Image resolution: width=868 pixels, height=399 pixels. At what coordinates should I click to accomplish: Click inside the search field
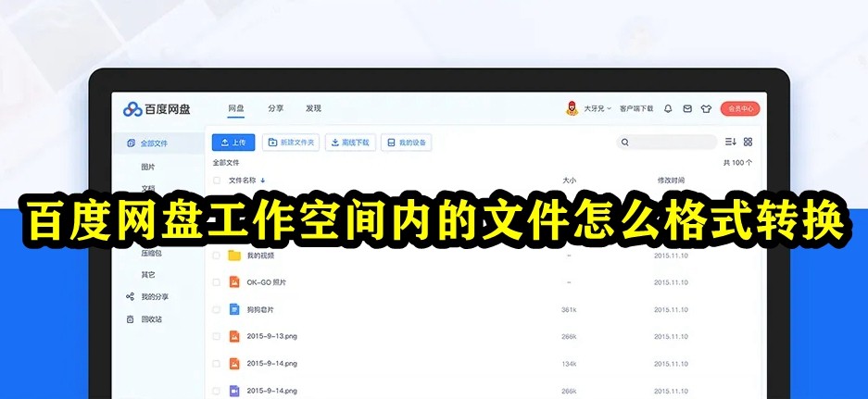click(x=666, y=143)
